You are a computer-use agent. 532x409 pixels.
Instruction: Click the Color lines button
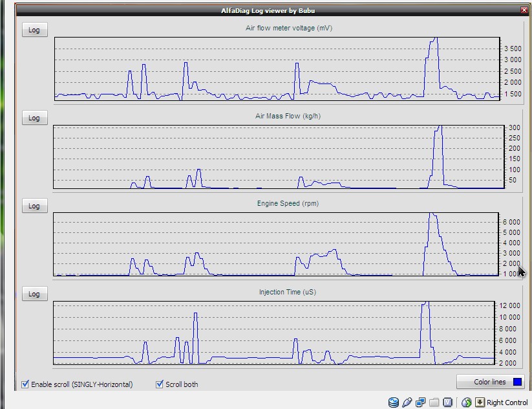(x=490, y=382)
